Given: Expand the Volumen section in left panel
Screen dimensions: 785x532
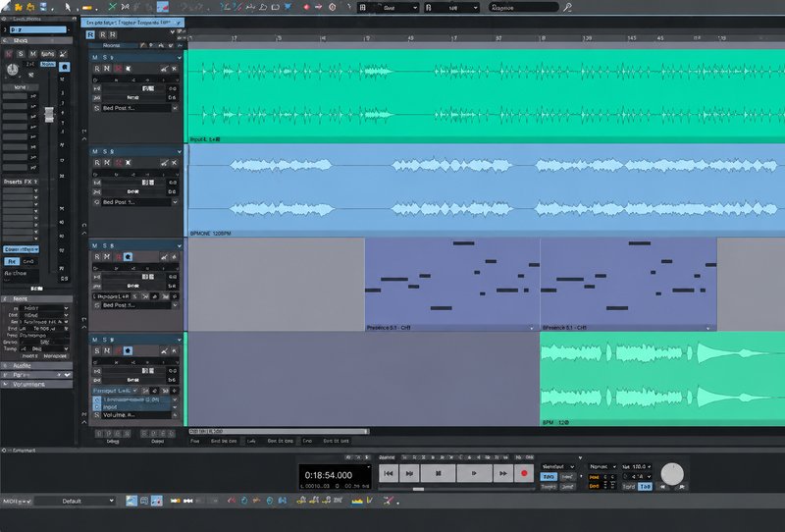Looking at the screenshot, I should (x=36, y=384).
